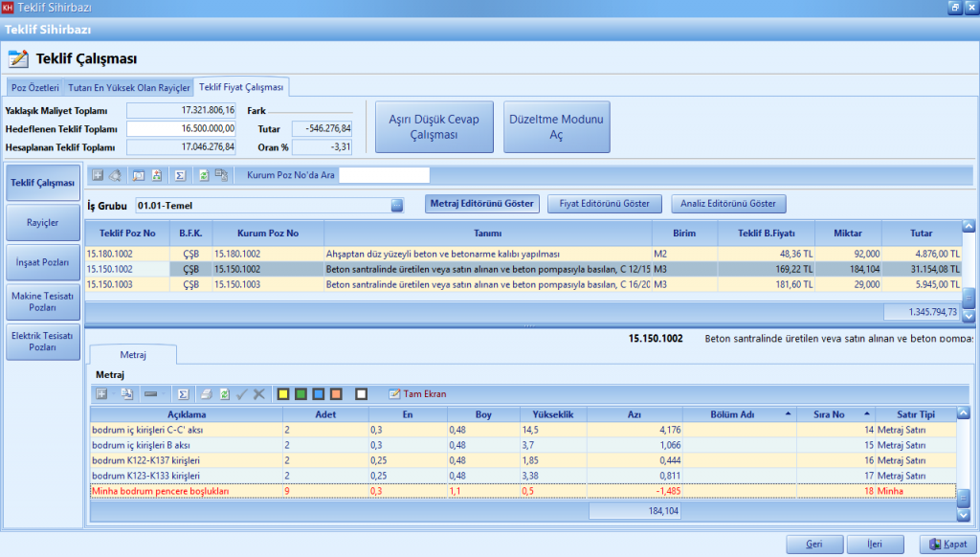Click the remove (minus) icon in Metraj toolbar

tap(150, 393)
